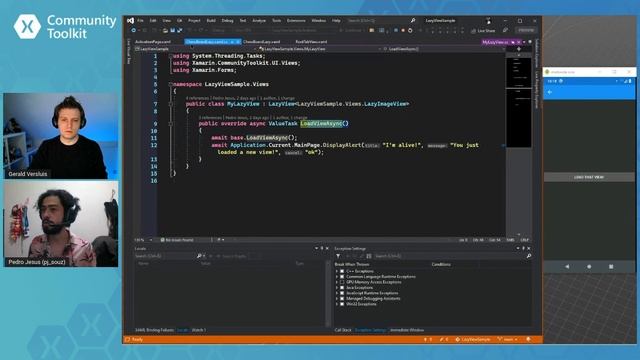Click the filter funnel icon in Exception Settings
The height and width of the screenshot is (360, 640).
click(x=338, y=256)
